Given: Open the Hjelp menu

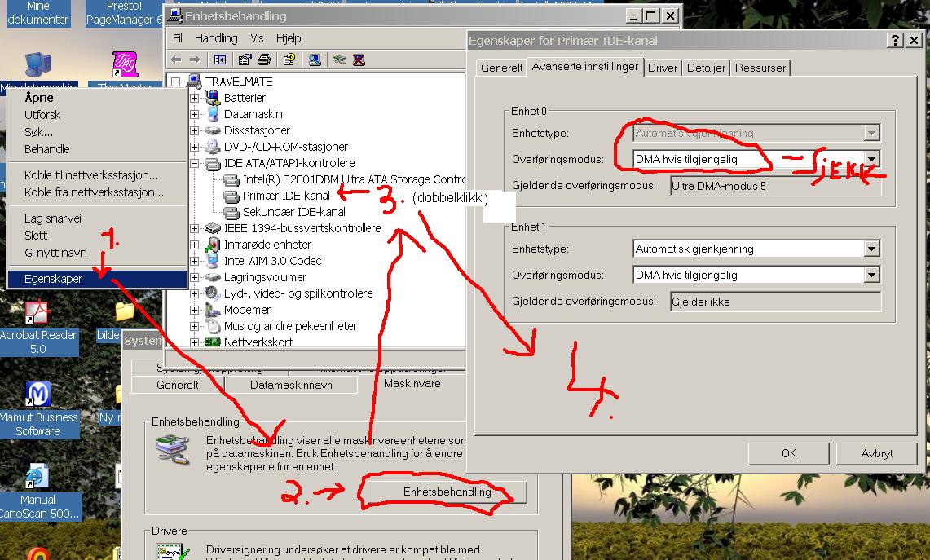Looking at the screenshot, I should click(289, 38).
